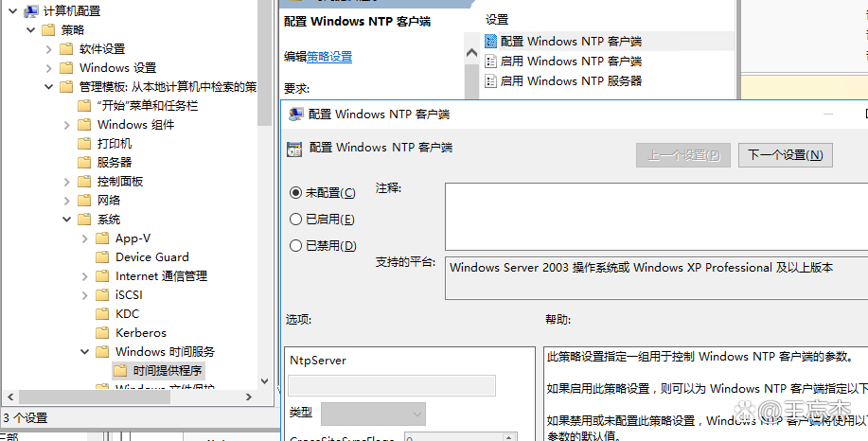Click the 服务器 folder icon
The width and height of the screenshot is (868, 441).
84,162
